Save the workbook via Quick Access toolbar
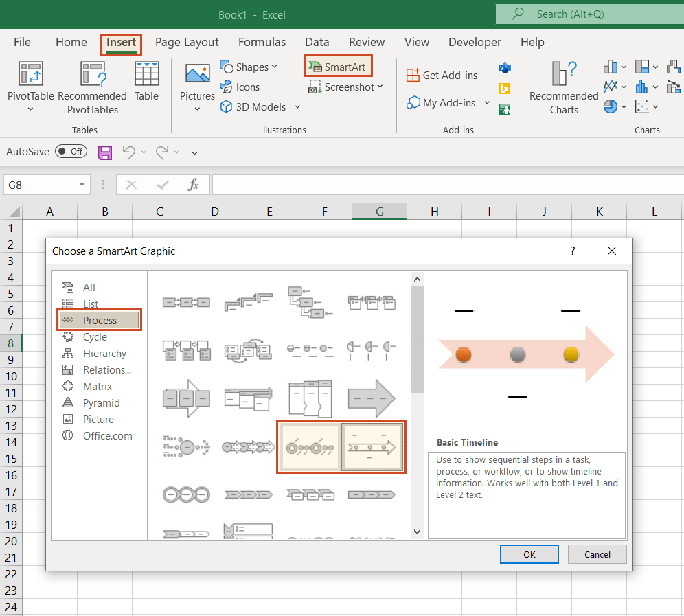 (x=104, y=152)
